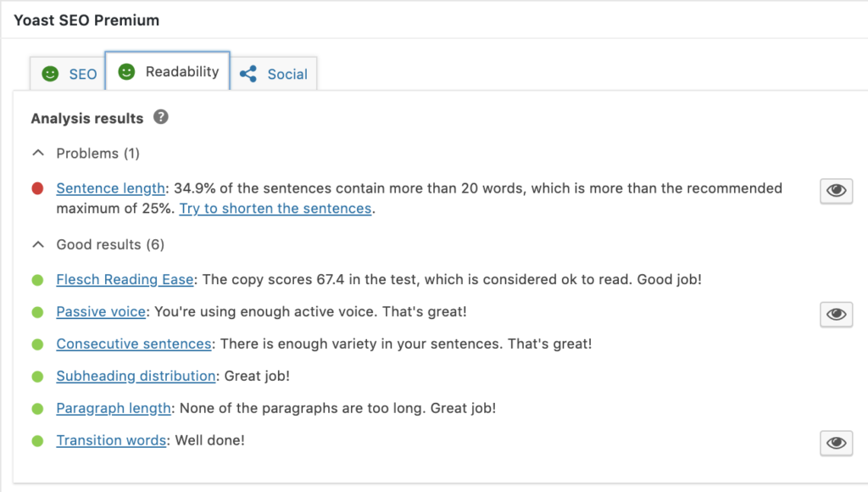Click green bullet beside Flesch Reading Ease
The image size is (868, 492).
click(x=37, y=280)
